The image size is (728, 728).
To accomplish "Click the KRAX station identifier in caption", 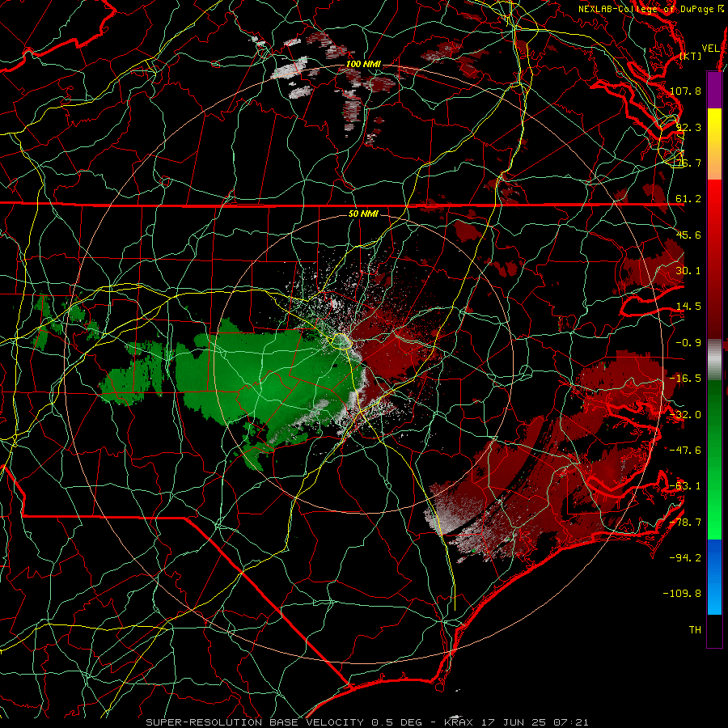I will tap(459, 722).
